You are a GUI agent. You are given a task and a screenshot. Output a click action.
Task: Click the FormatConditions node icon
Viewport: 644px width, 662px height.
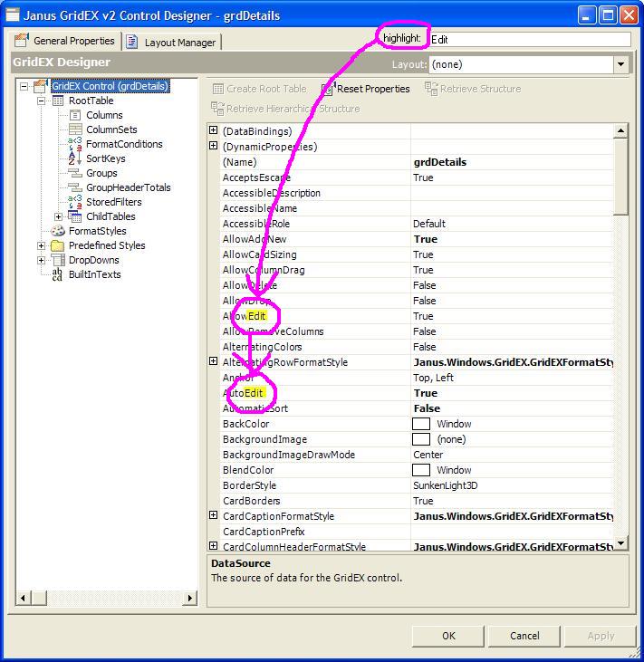click(x=75, y=144)
